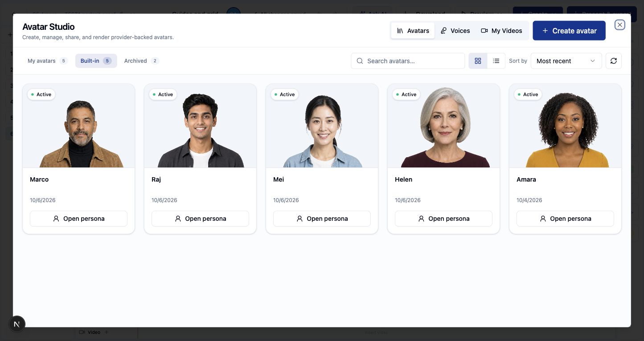Select Mei's avatar portrait

[322, 126]
